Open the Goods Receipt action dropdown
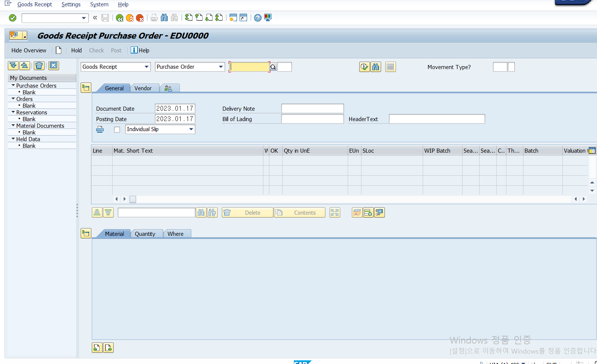Screen dimensions: 597x364 [146, 67]
